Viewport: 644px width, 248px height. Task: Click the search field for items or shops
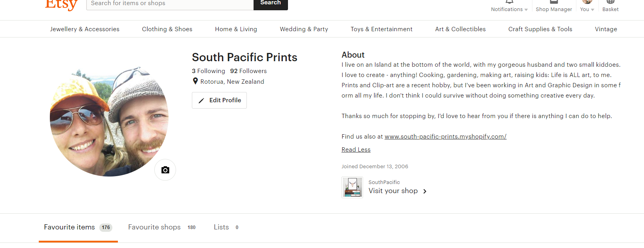(x=170, y=4)
